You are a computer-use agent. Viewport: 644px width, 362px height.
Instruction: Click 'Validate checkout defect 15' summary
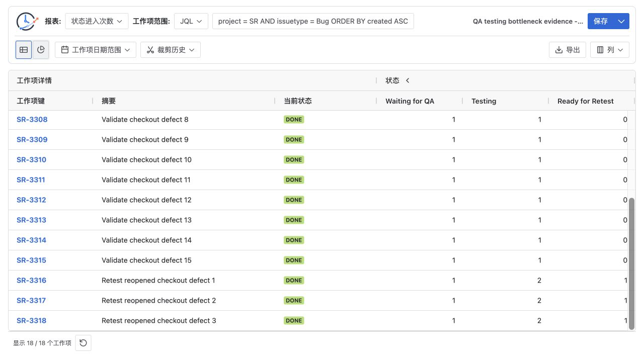[x=146, y=260]
